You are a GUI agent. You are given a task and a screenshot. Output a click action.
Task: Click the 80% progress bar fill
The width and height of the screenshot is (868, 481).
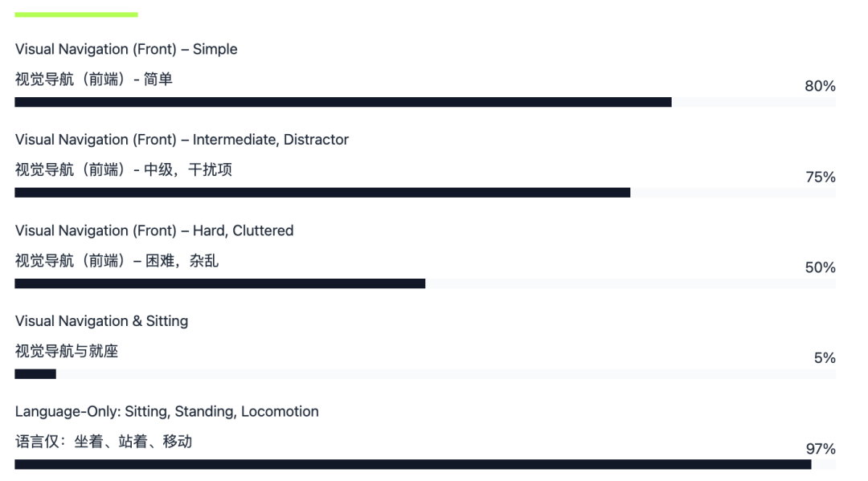pos(343,102)
